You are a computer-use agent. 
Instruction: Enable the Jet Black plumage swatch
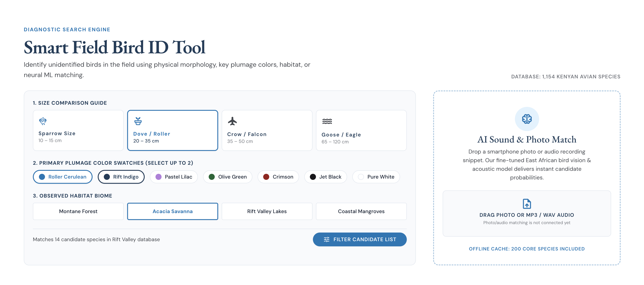point(325,177)
